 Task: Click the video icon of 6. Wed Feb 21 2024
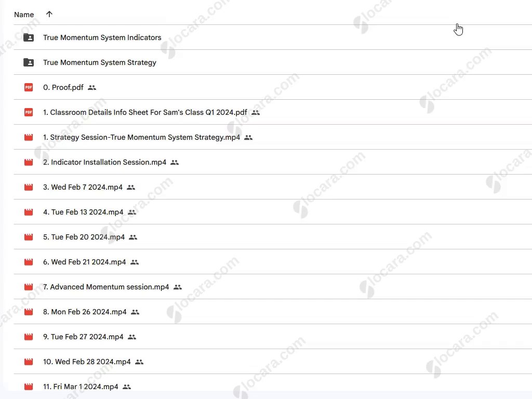(29, 262)
